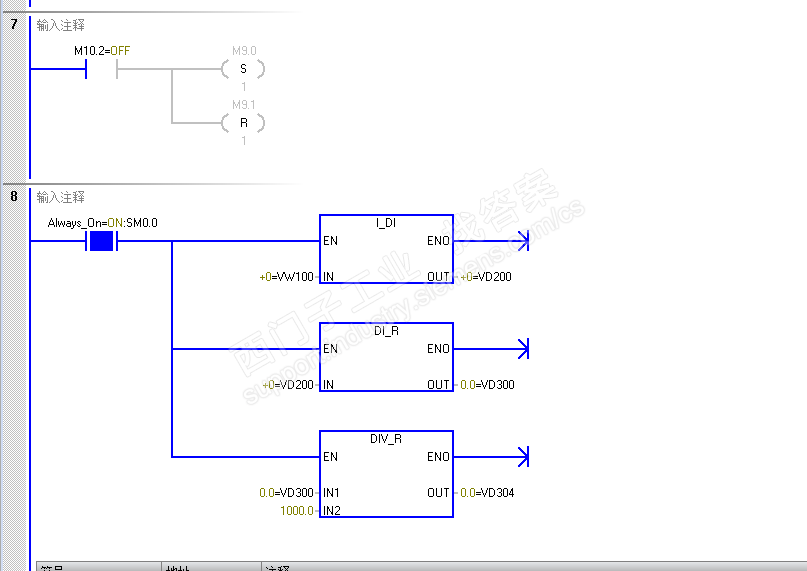Select the 0.0=VD300 IN1 operand of DIV_R
The width and height of the screenshot is (807, 571).
(287, 493)
